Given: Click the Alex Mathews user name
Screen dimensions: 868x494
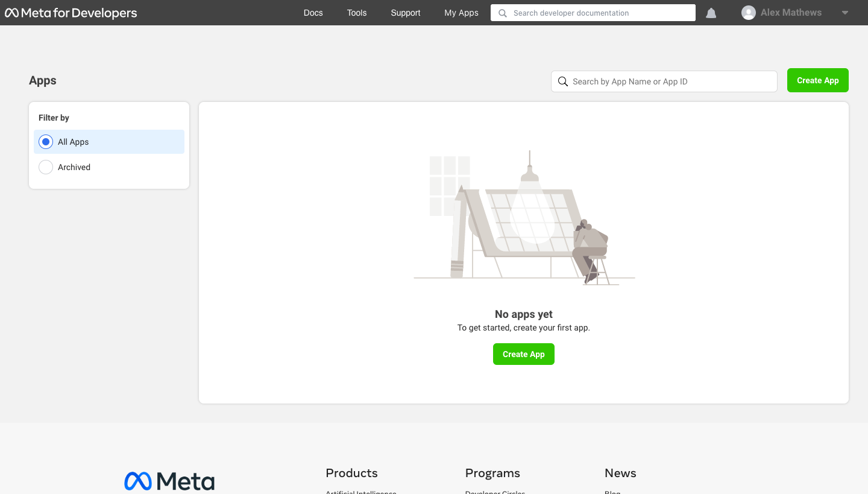Looking at the screenshot, I should (x=791, y=13).
